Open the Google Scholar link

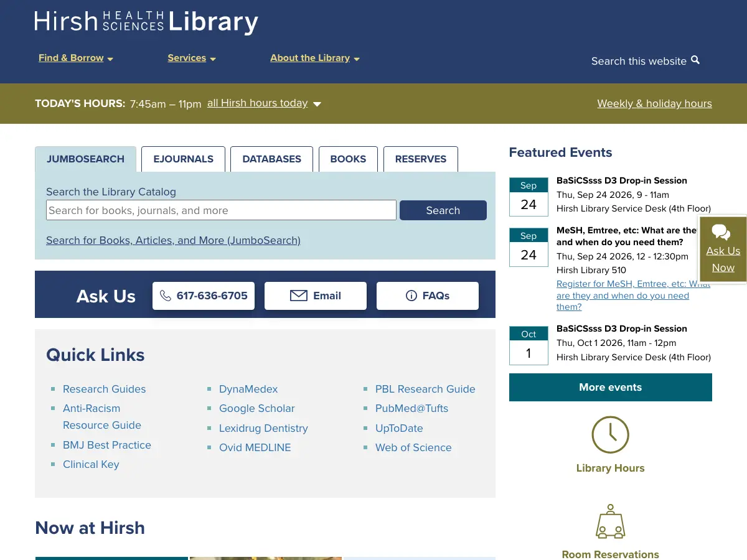pos(257,408)
